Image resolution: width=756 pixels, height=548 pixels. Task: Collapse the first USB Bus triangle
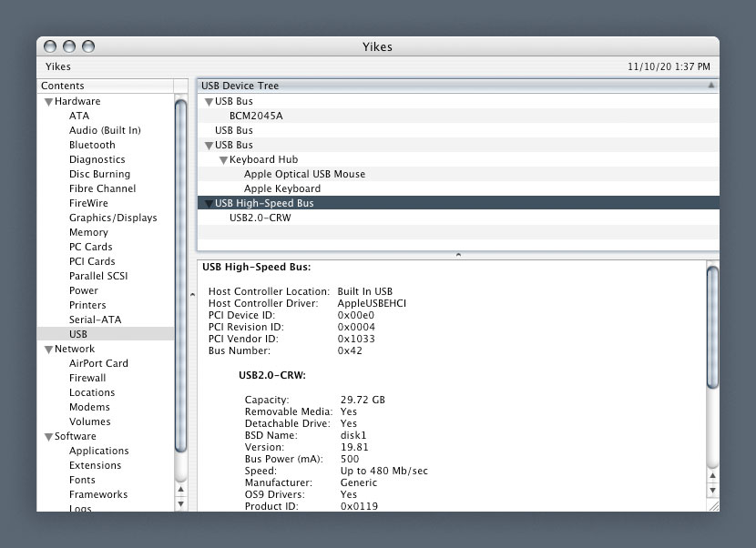pos(209,102)
